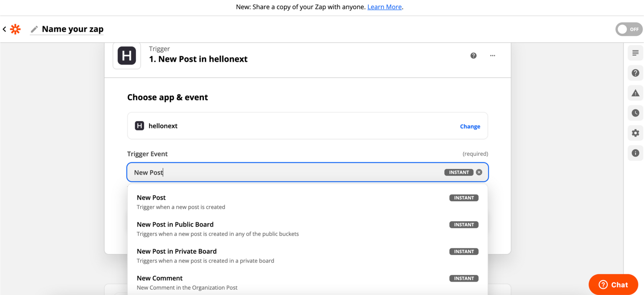Select "New Comment" trigger option

click(307, 282)
